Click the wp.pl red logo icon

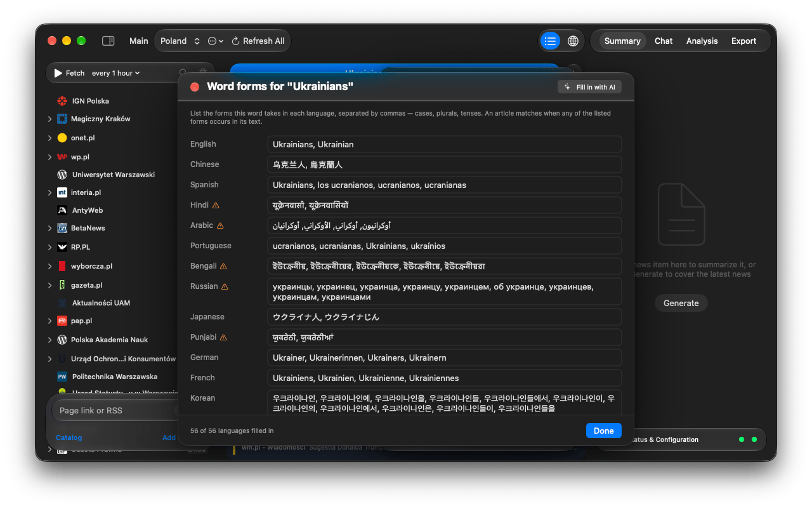62,157
